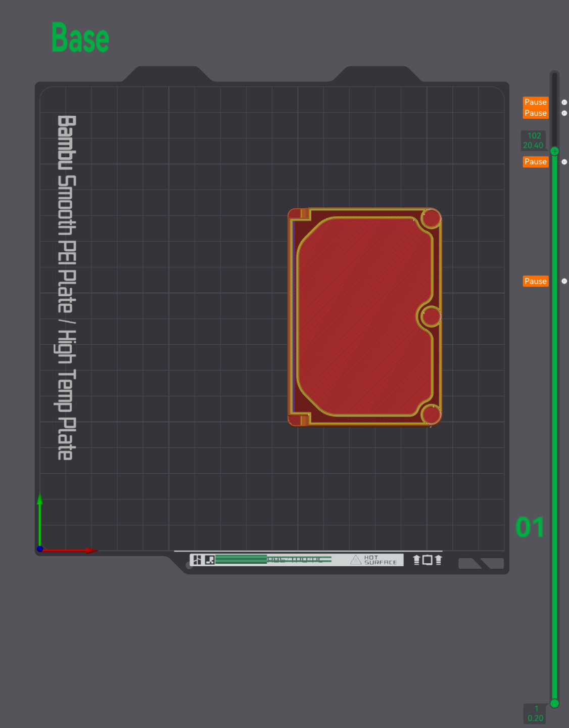Viewport: 569px width, 728px height.
Task: Click the green layer slider track midway
Action: pyautogui.click(x=554, y=427)
